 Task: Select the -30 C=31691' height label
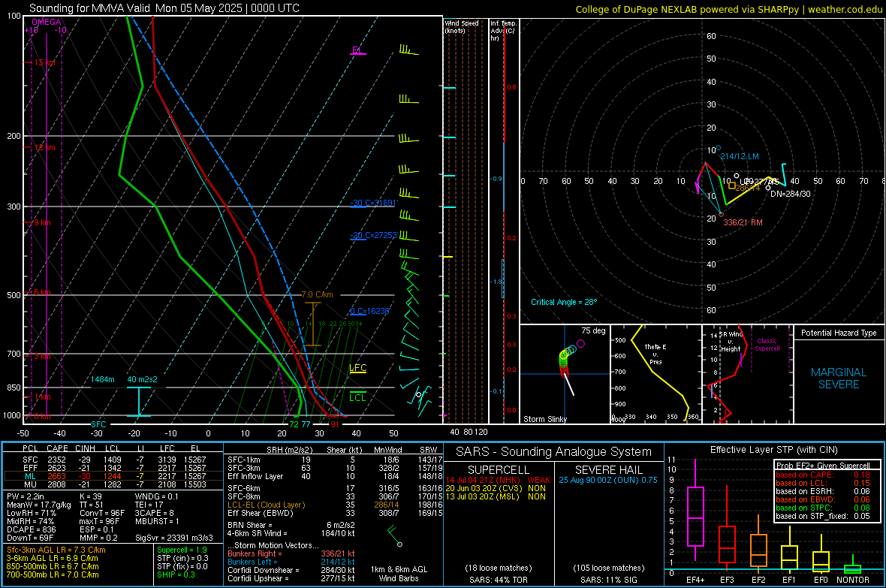[x=373, y=203]
